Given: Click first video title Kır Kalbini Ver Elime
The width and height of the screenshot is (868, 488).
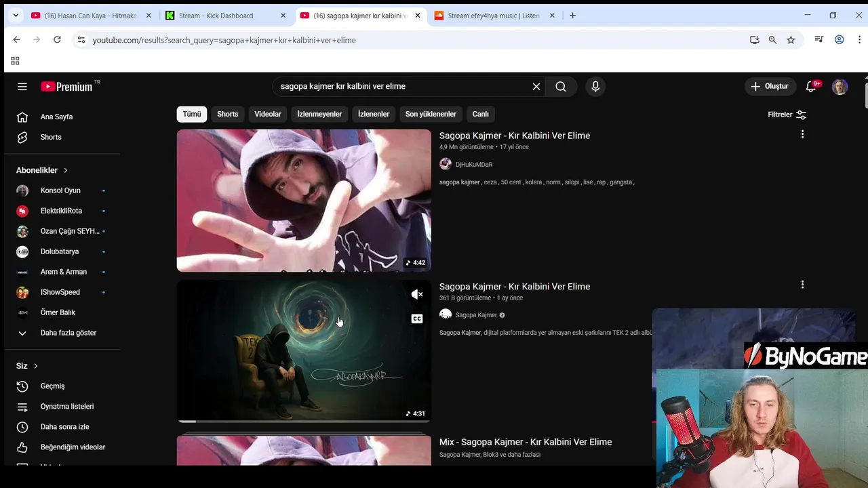Looking at the screenshot, I should pyautogui.click(x=515, y=136).
